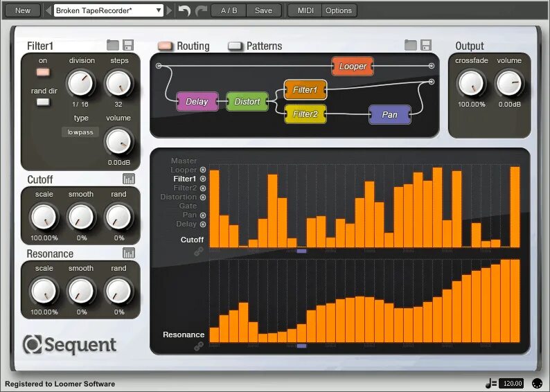This screenshot has width=550, height=392.
Task: Select the Looper routing node
Action: point(353,66)
